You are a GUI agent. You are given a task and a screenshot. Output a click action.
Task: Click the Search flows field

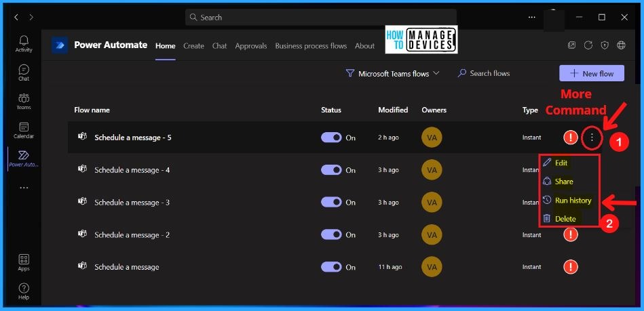click(x=484, y=73)
